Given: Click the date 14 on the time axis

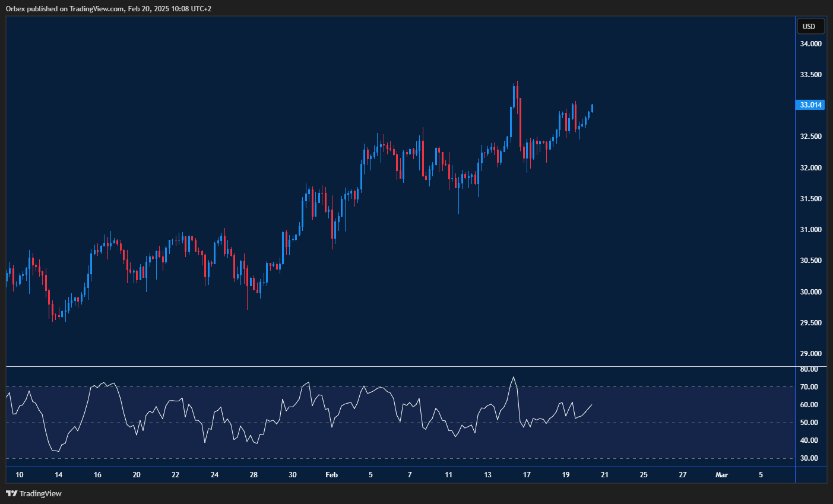Looking at the screenshot, I should tap(58, 475).
